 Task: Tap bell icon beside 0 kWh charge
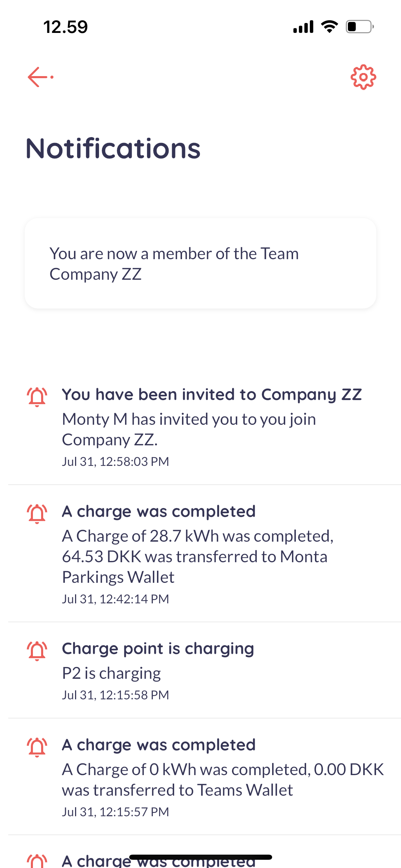click(37, 747)
